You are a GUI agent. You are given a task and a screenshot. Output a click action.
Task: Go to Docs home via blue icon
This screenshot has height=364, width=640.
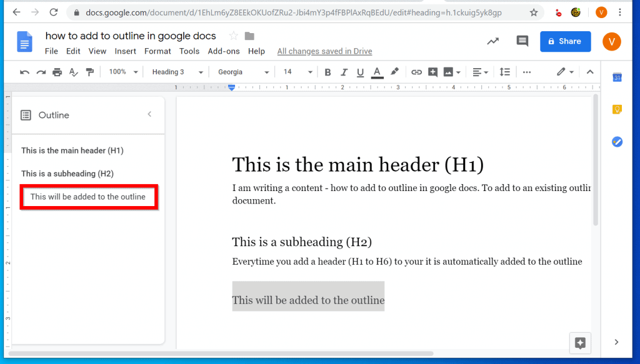click(x=24, y=42)
